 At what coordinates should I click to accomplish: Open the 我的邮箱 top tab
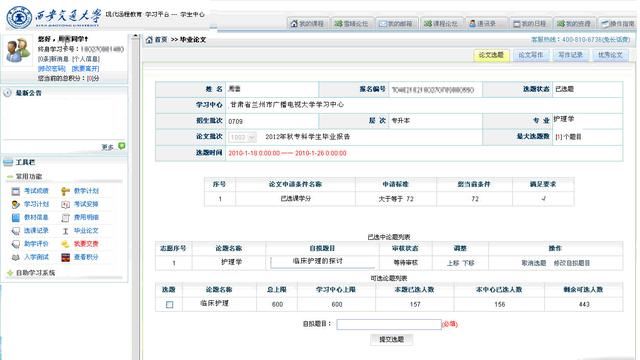pos(395,24)
